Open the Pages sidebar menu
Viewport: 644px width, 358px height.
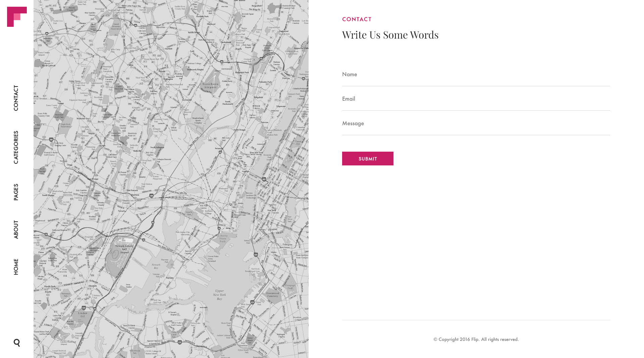point(16,192)
